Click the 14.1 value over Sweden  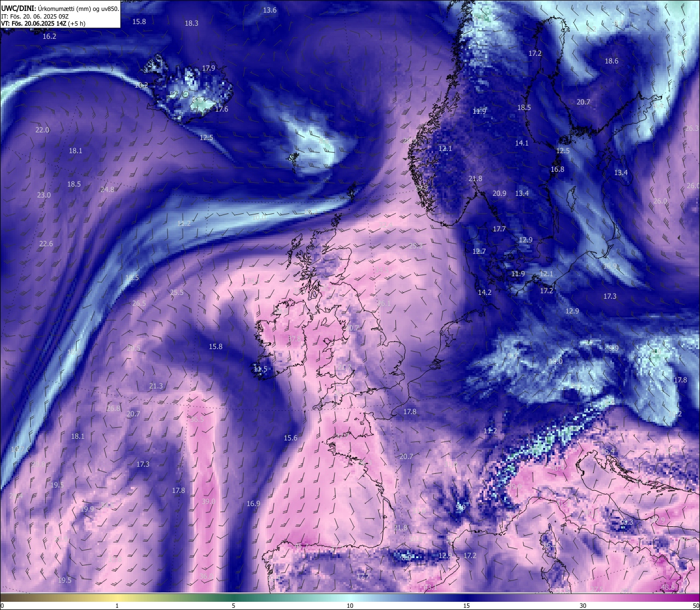tap(522, 143)
